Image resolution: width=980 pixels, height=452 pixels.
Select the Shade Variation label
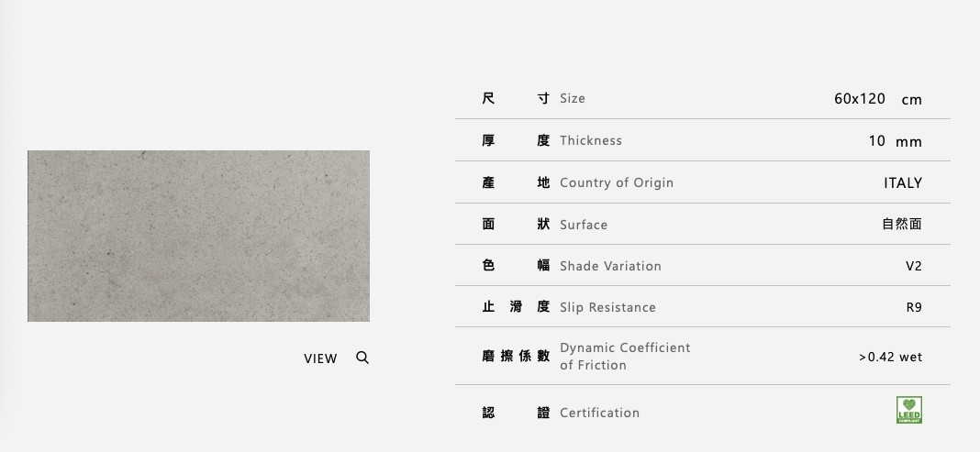[x=610, y=266]
